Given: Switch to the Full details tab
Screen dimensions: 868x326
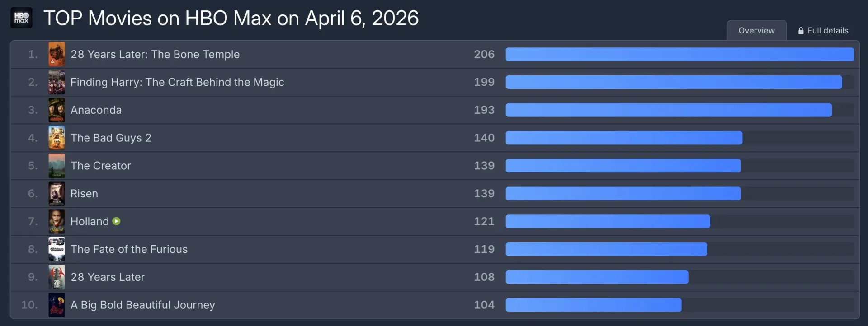Looking at the screenshot, I should click(823, 30).
